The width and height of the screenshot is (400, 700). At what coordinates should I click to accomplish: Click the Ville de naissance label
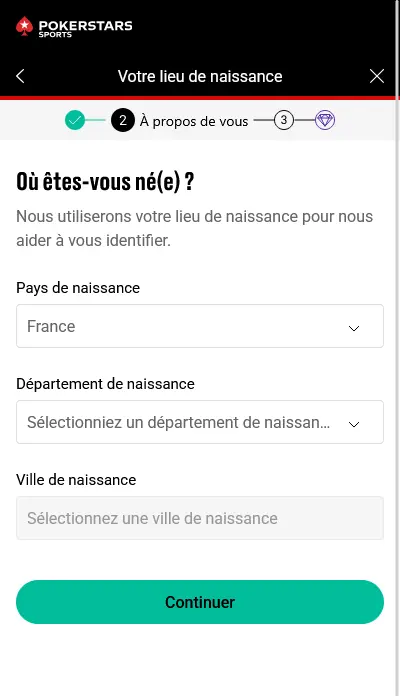coord(76,479)
